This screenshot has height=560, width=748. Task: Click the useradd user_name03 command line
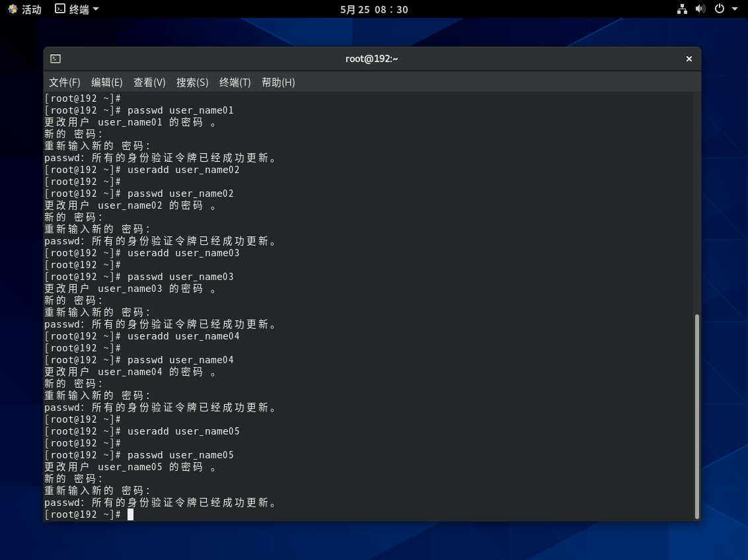point(183,253)
